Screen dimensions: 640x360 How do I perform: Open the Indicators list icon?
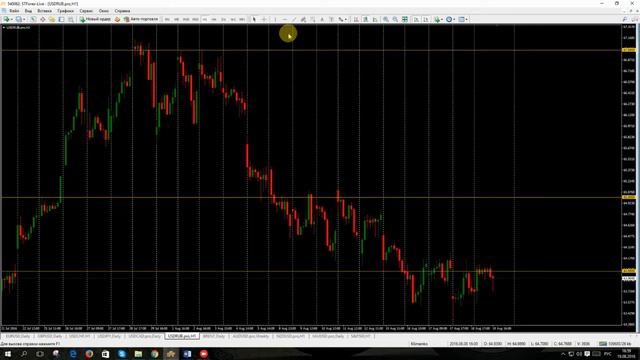click(437, 19)
